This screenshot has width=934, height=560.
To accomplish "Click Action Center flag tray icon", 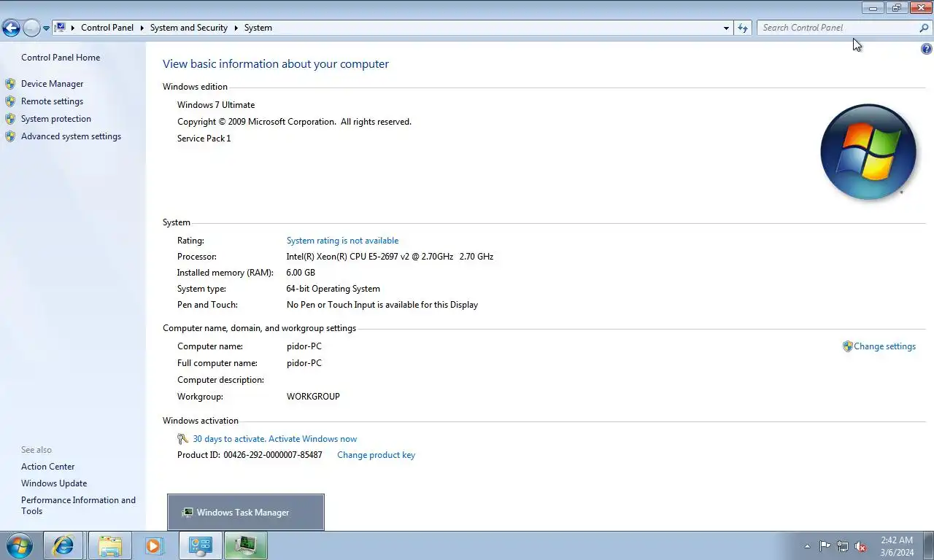I will [x=825, y=546].
